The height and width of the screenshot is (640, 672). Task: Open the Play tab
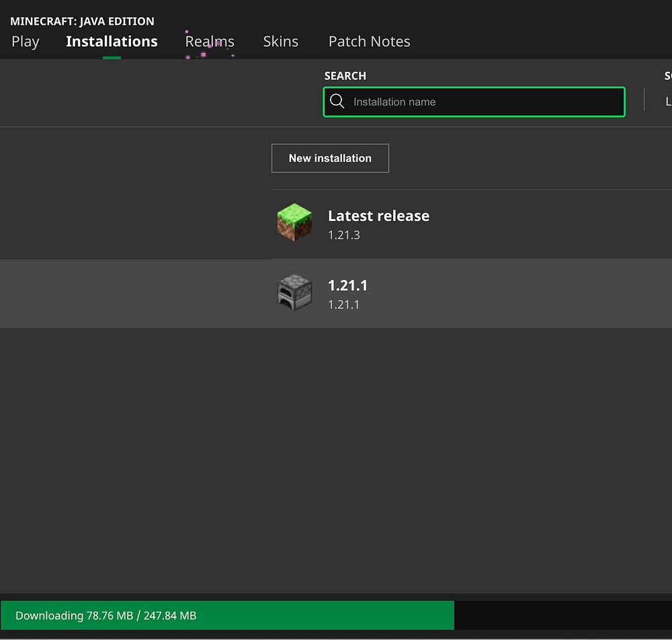pos(26,42)
